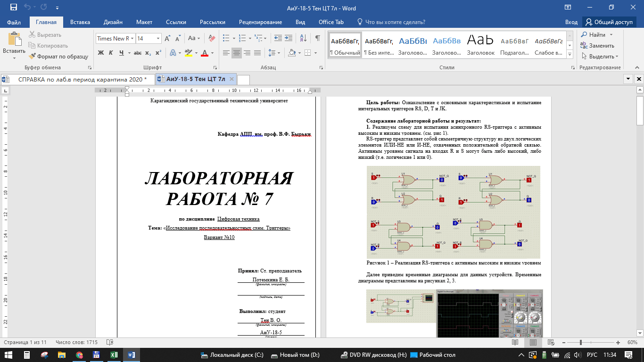Expand the styles gallery More button
Viewport: 644px width, 362px height.
pyautogui.click(x=570, y=55)
